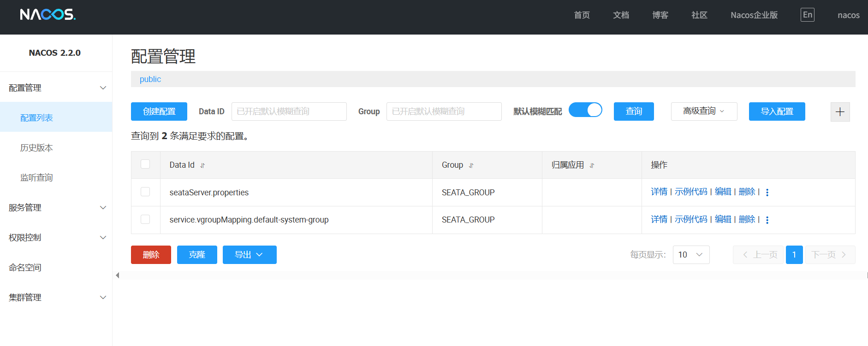Focus the Group search field
The height and width of the screenshot is (346, 868).
tap(444, 111)
